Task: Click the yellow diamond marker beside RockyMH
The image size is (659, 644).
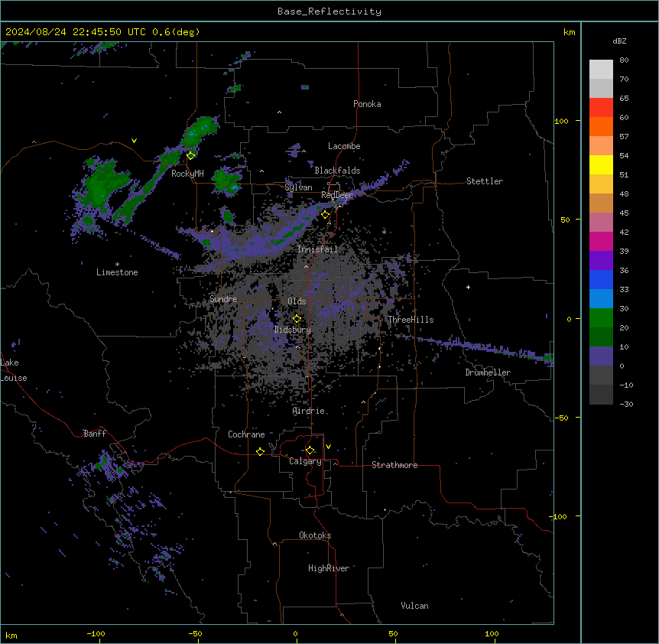Action: click(190, 155)
